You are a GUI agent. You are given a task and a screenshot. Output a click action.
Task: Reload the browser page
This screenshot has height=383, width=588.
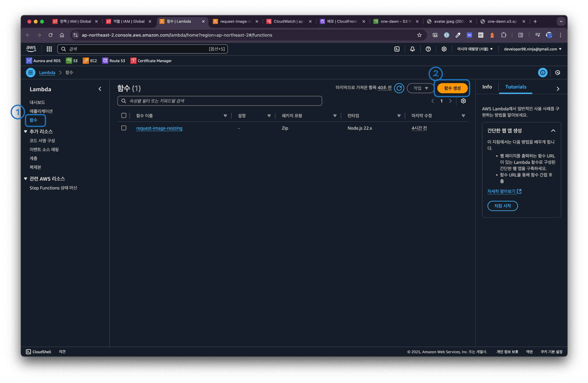click(x=50, y=35)
